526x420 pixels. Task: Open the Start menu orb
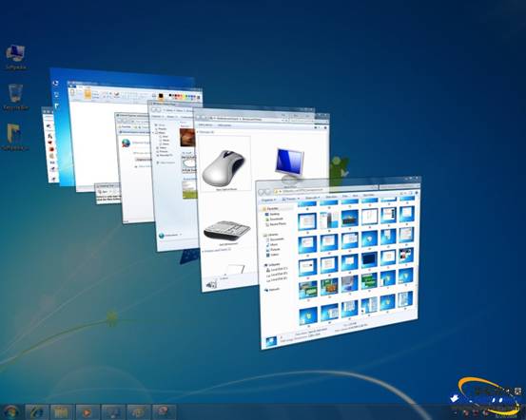[x=10, y=412]
